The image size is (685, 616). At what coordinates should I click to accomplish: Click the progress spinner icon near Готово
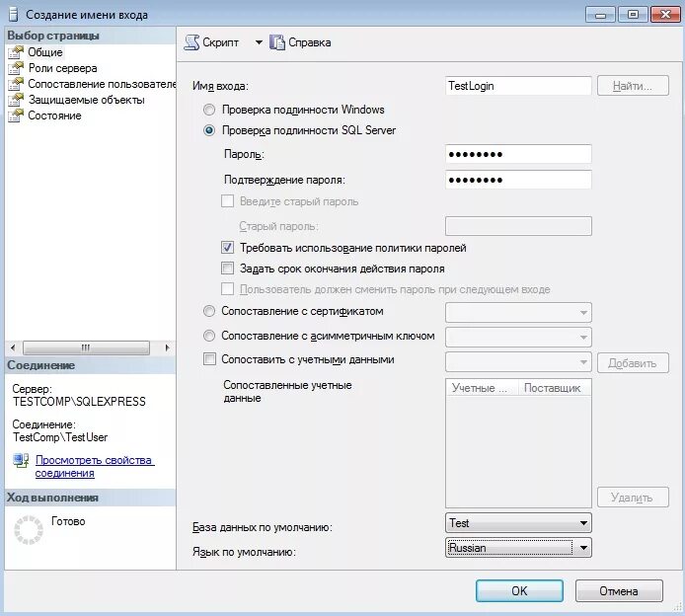pyautogui.click(x=29, y=530)
